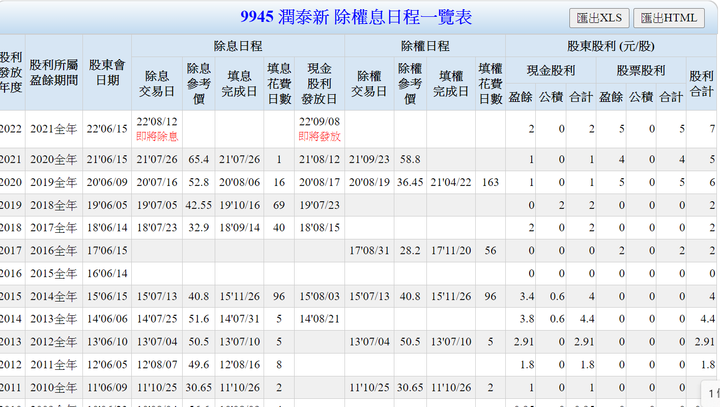Image resolution: width=720 pixels, height=407 pixels.
Task: Click the red 即將發放 notice
Action: point(319,136)
